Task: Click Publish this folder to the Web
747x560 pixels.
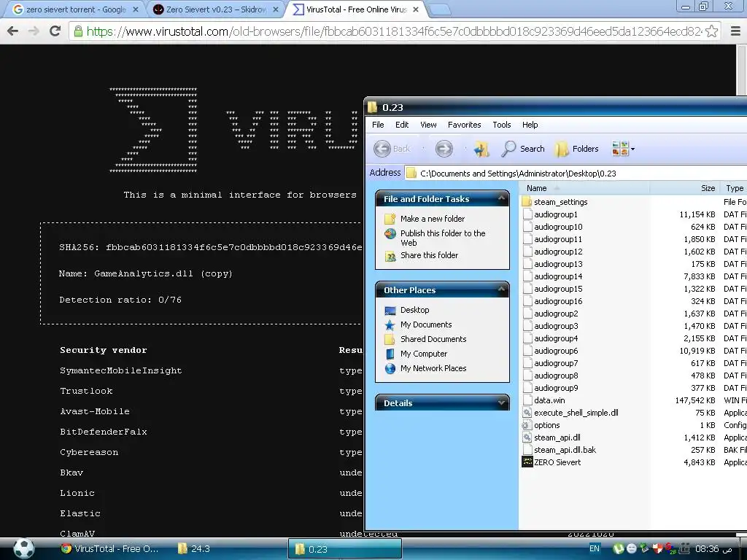Action: pos(443,238)
